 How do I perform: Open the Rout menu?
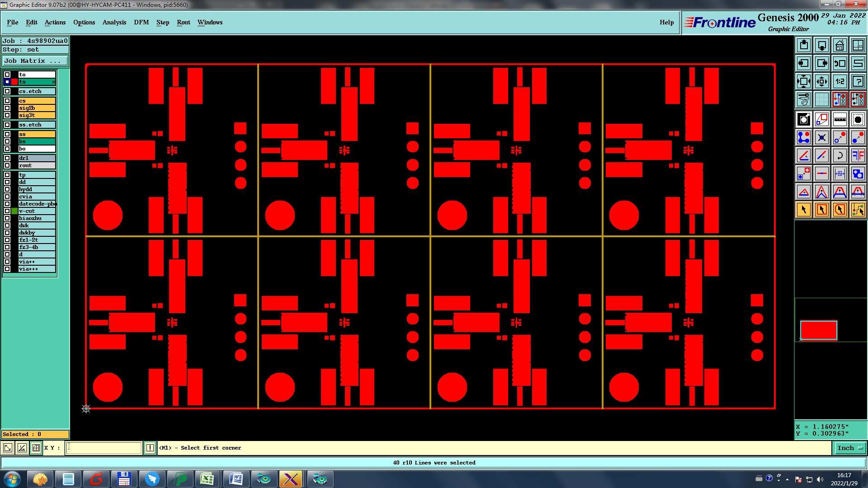184,22
